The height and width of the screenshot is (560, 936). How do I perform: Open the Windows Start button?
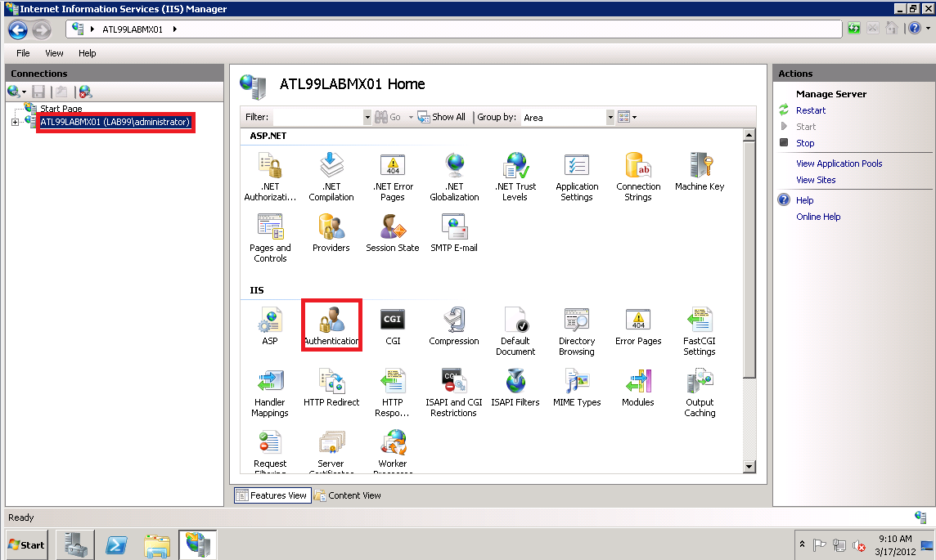click(x=27, y=544)
